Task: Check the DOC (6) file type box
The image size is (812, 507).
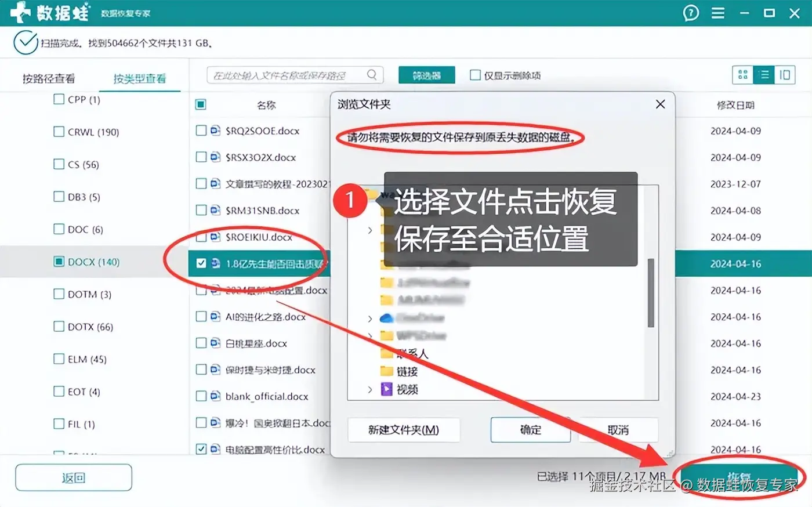Action: coord(59,229)
